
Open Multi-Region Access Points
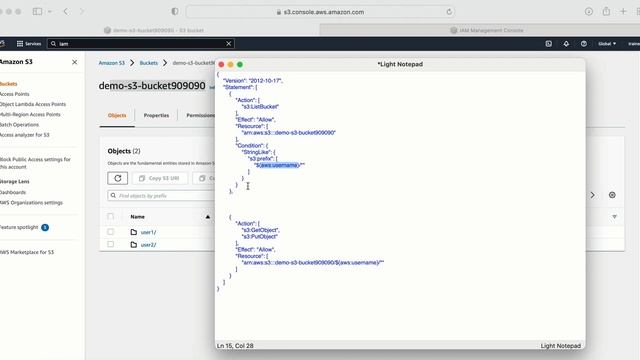[30, 114]
